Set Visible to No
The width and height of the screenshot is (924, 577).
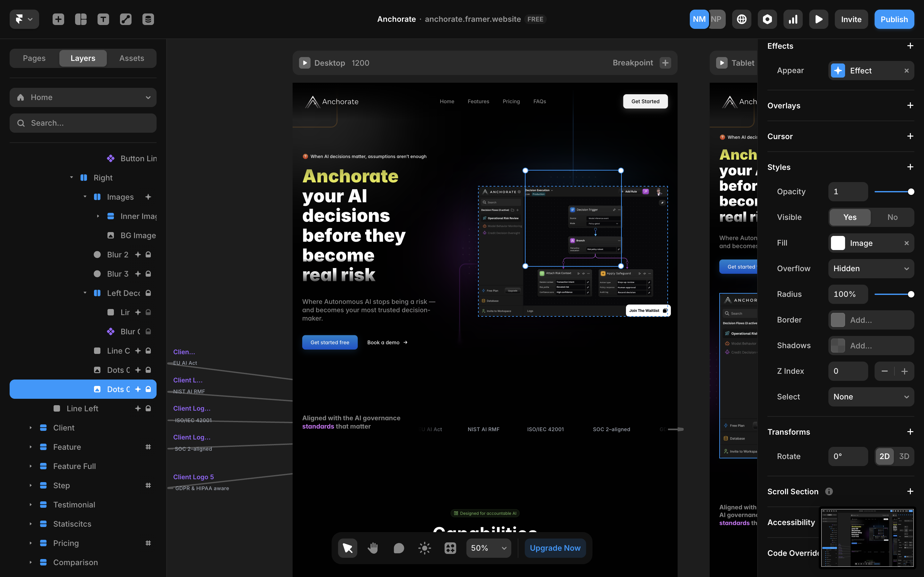pyautogui.click(x=892, y=217)
